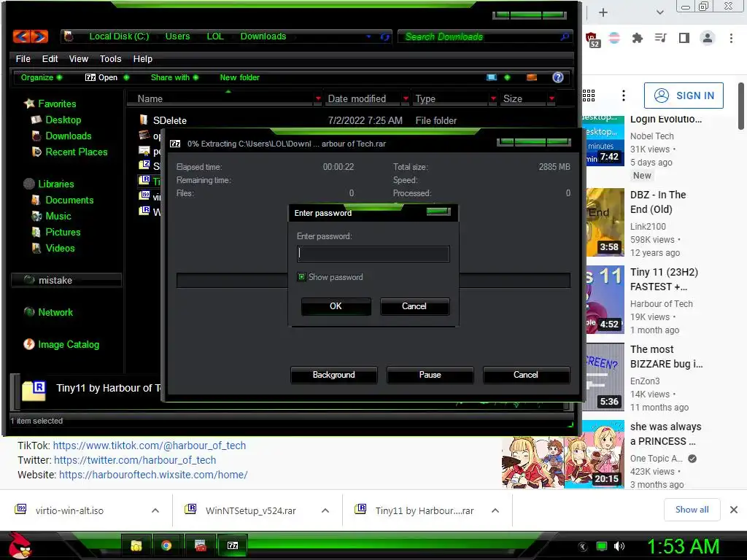Open YouTube settings three-dot icon

click(x=623, y=96)
